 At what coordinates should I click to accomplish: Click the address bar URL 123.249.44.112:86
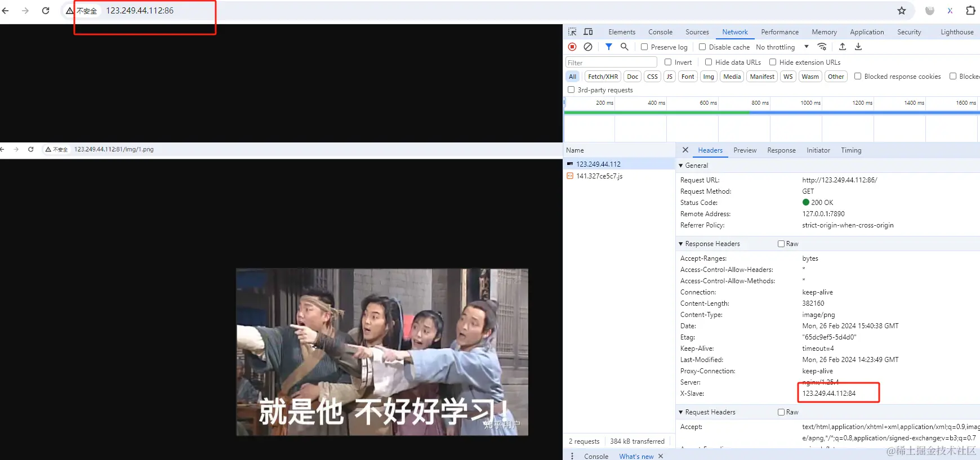pyautogui.click(x=140, y=11)
